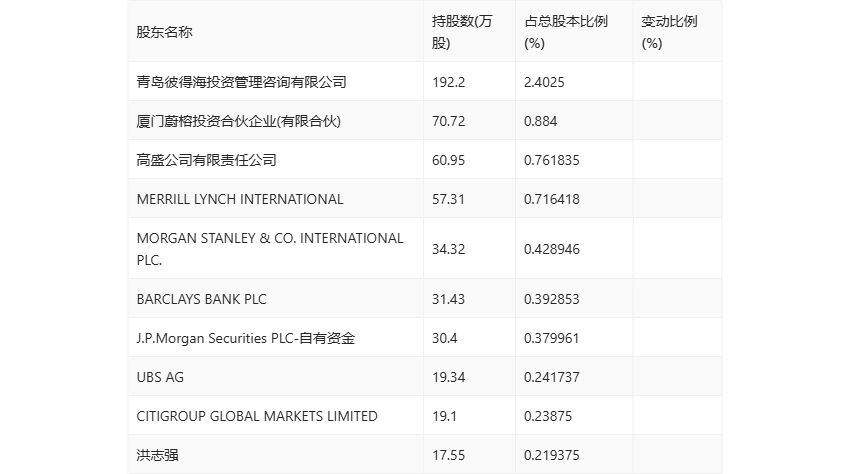Click the 变动比例(%) column header
Image resolution: width=850 pixels, height=474 pixels.
pos(669,32)
